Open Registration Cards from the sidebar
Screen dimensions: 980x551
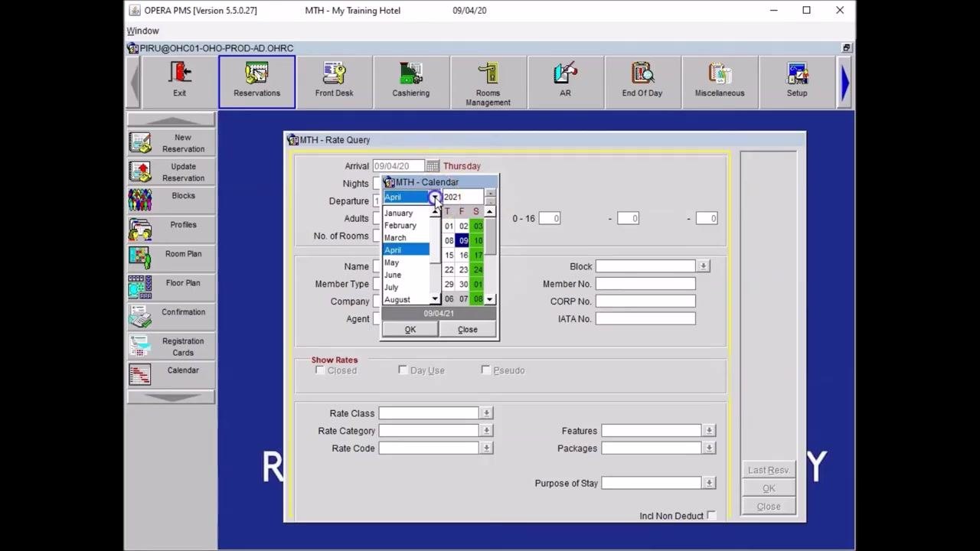point(171,347)
